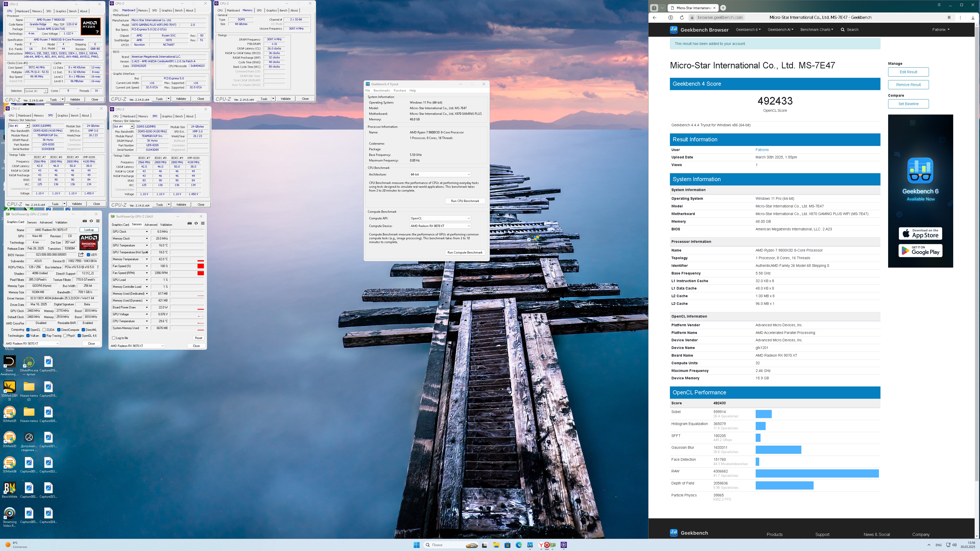Image resolution: width=980 pixels, height=551 pixels.
Task: Open Microsoft Edge from taskbar
Action: (519, 545)
